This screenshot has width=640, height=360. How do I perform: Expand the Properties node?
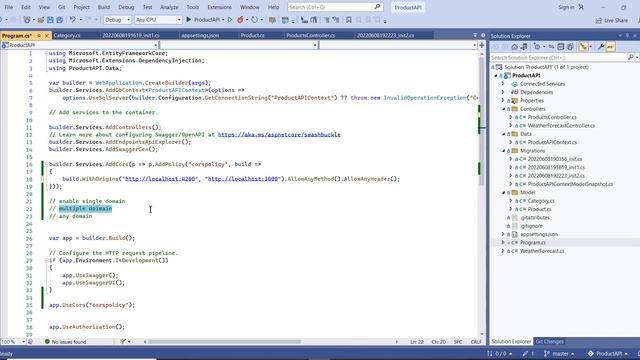coord(503,100)
